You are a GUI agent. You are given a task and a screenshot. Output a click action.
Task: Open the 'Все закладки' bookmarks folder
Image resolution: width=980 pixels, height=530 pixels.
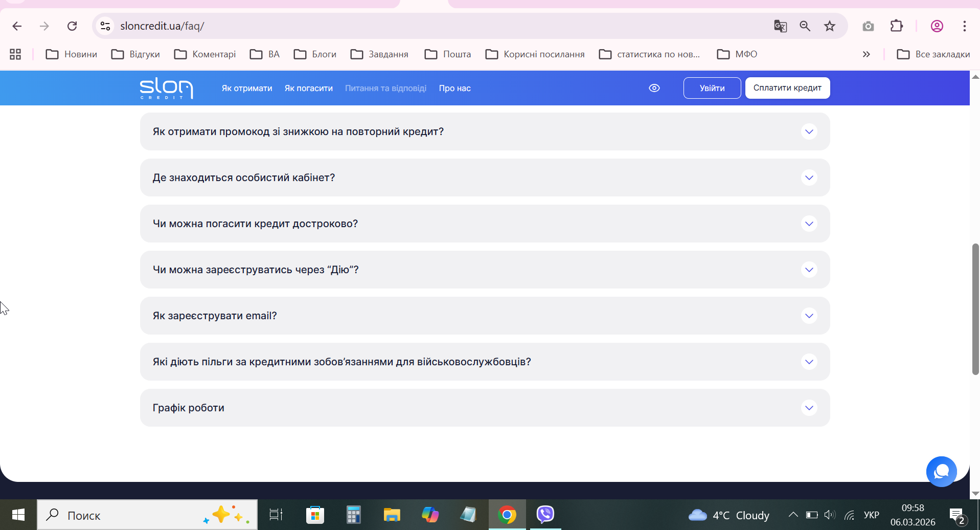(x=933, y=54)
